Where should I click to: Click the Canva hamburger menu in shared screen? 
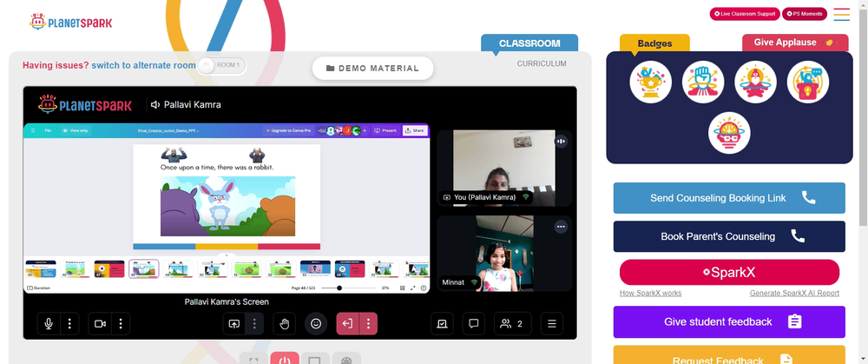pos(33,131)
